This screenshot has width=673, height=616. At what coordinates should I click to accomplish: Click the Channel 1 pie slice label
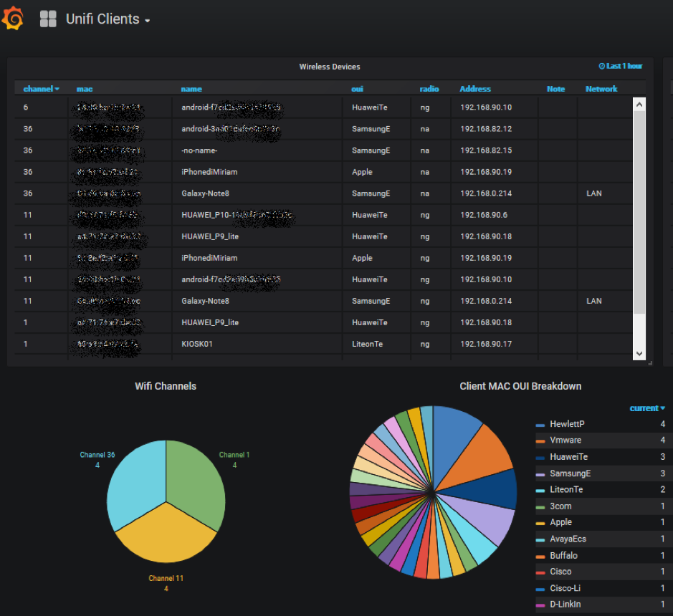(234, 459)
